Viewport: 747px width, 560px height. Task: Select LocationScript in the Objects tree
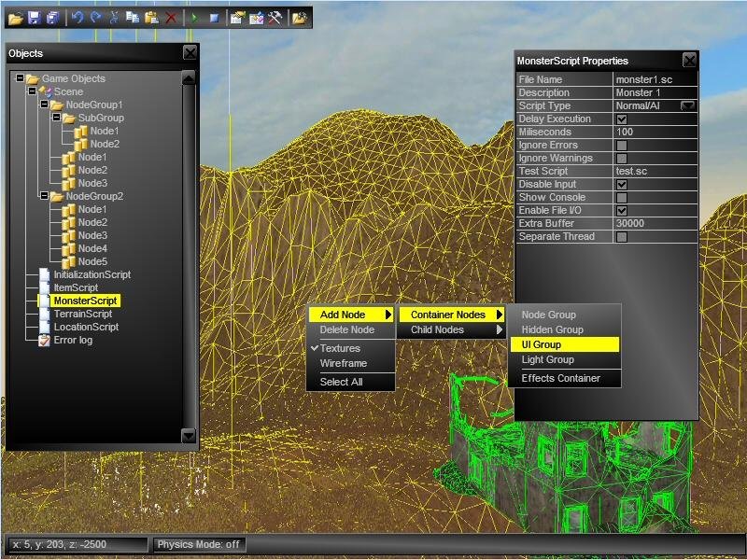click(x=86, y=327)
